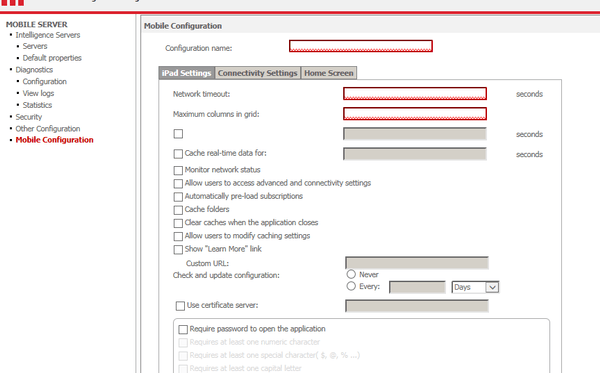Enable Monitor network status checkbox

[178, 170]
